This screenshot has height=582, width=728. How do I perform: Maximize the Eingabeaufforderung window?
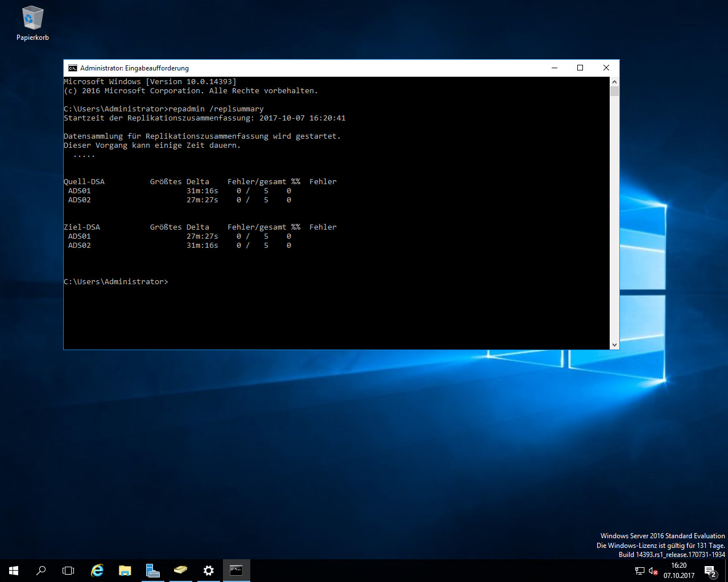580,68
